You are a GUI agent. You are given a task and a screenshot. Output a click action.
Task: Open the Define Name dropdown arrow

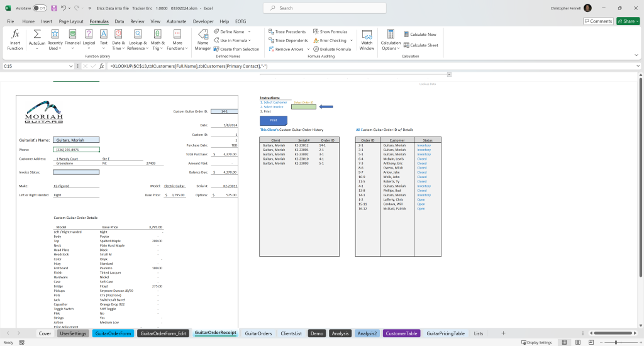point(249,31)
